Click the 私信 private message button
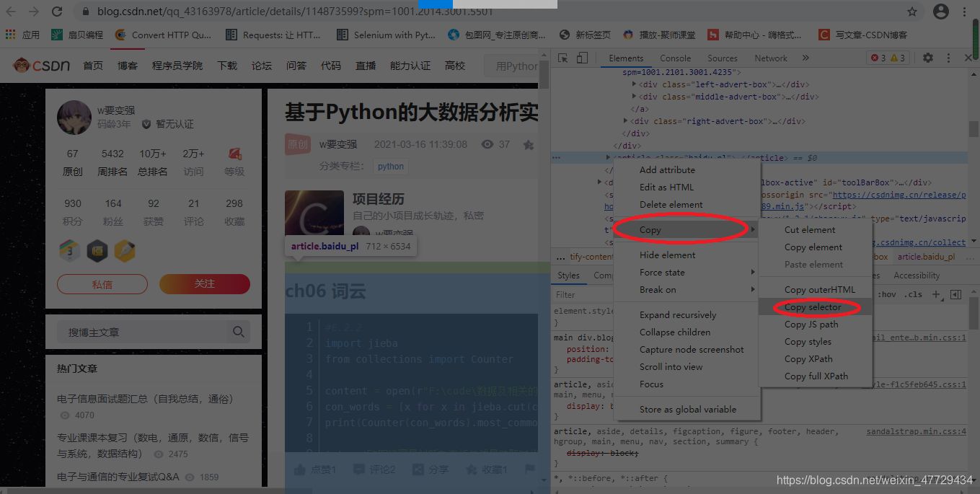The width and height of the screenshot is (980, 494). 102,284
